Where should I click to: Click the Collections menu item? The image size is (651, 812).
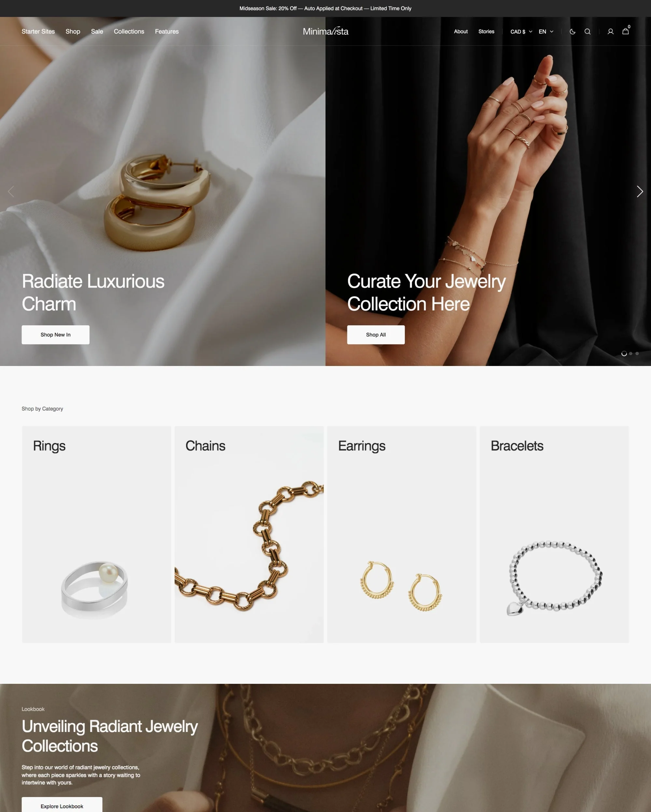click(129, 31)
